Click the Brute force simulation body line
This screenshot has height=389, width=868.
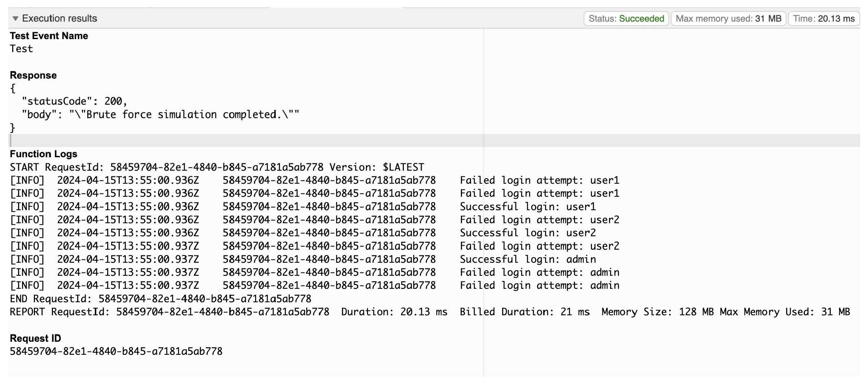(161, 115)
